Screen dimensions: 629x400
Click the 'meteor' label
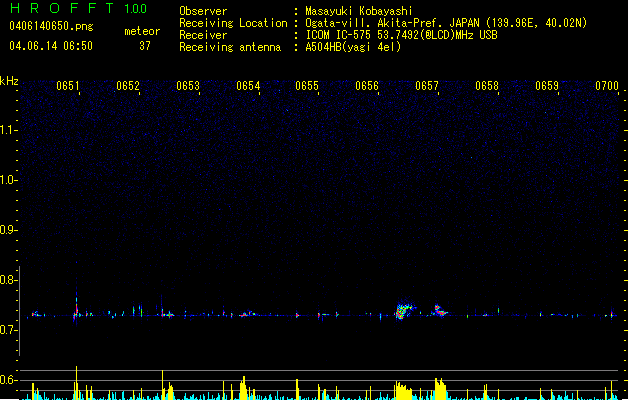coord(142,31)
